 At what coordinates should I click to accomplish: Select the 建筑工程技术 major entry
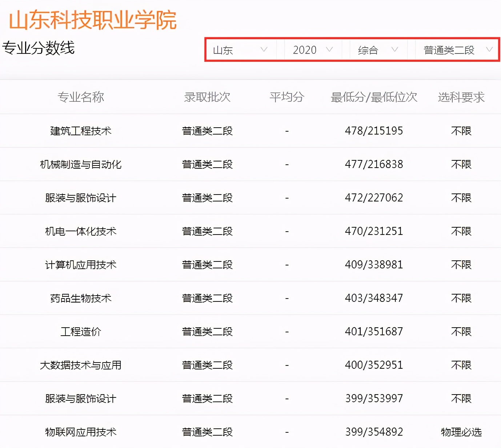(x=81, y=131)
